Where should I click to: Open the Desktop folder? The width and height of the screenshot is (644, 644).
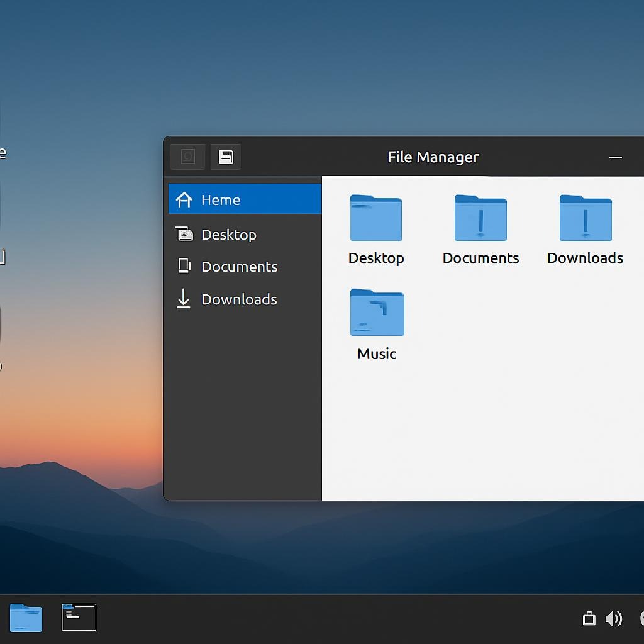click(376, 218)
